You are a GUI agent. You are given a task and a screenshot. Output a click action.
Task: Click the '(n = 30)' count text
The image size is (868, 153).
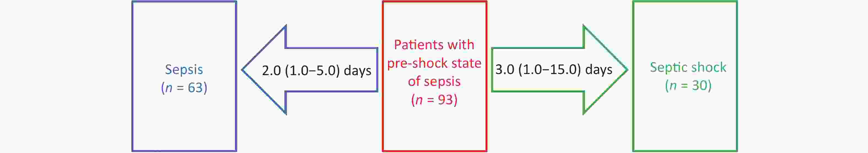point(688,85)
